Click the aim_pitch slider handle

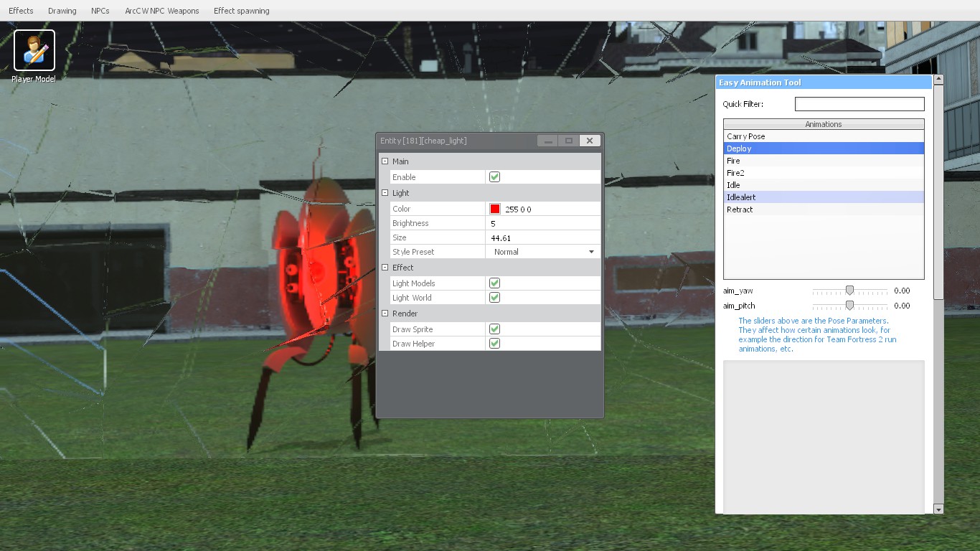[849, 306]
